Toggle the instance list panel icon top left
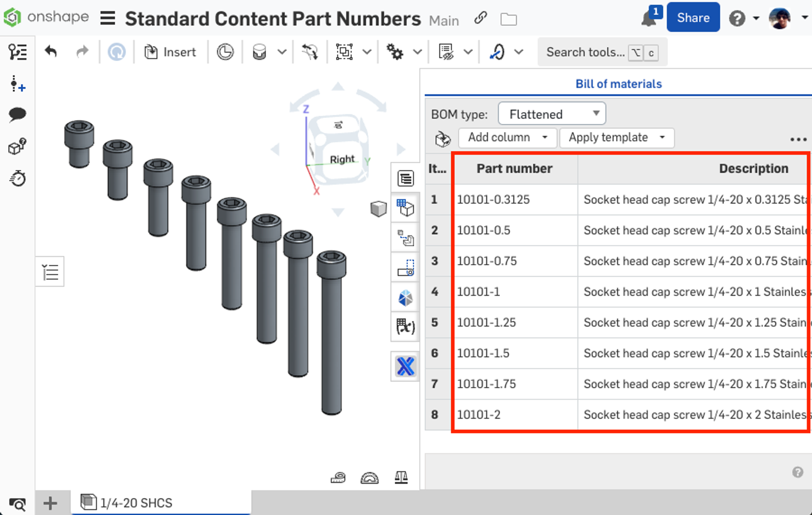 click(x=17, y=51)
